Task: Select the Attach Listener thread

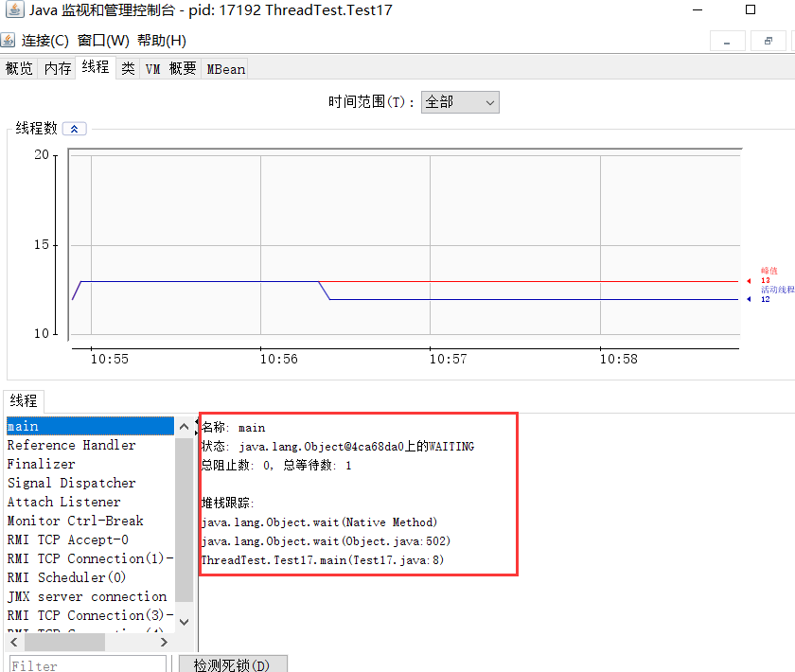Action: click(90, 502)
